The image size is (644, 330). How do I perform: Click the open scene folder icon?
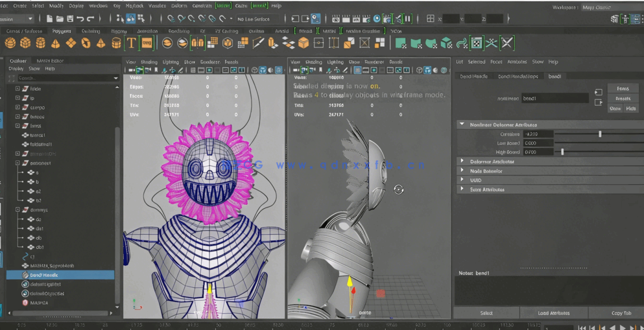tap(59, 19)
